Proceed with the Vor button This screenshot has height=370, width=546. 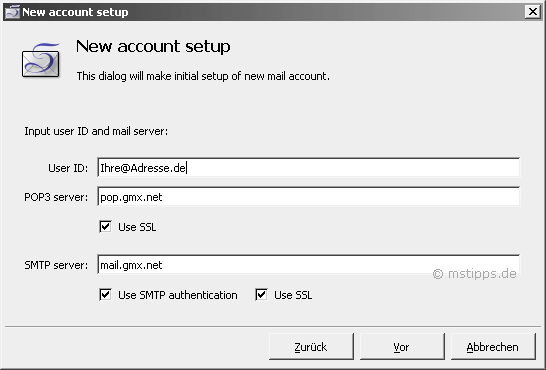click(402, 347)
